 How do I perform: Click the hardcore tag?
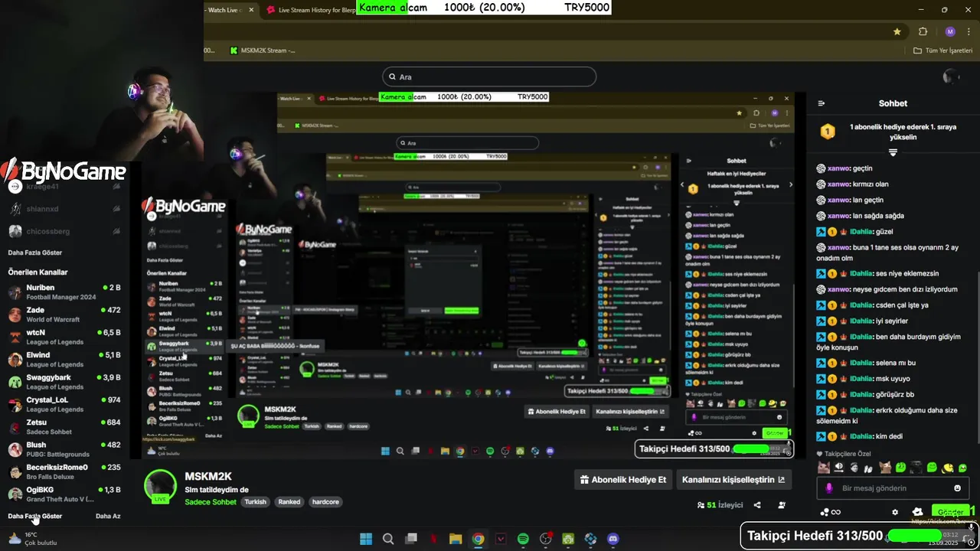coord(325,502)
